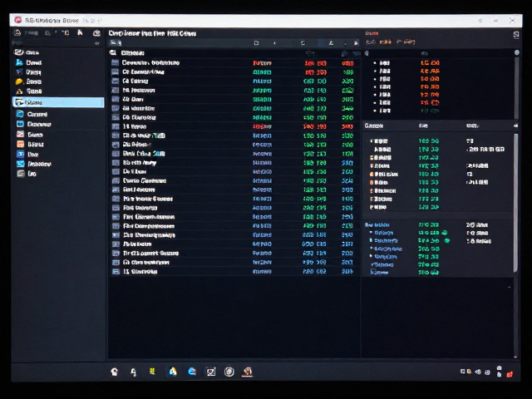Screen dimensions: 532x399
Task: Click the small square icon in the center toolbar
Action: pos(256,43)
